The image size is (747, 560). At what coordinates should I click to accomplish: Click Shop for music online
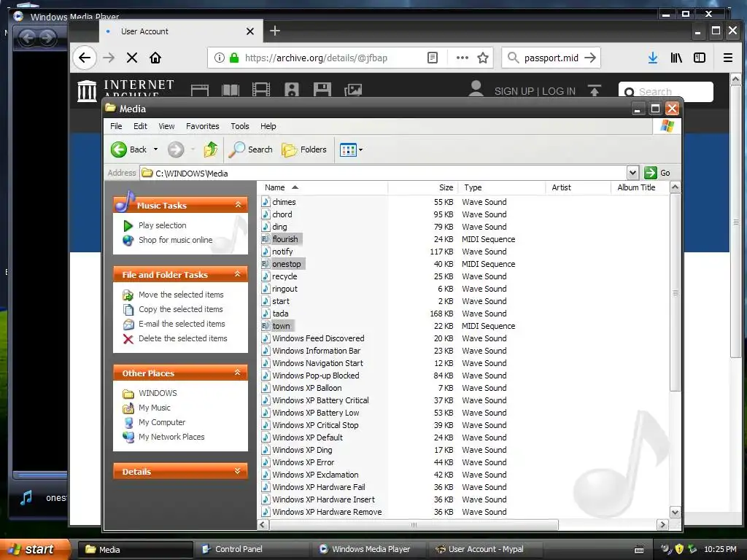coord(175,240)
